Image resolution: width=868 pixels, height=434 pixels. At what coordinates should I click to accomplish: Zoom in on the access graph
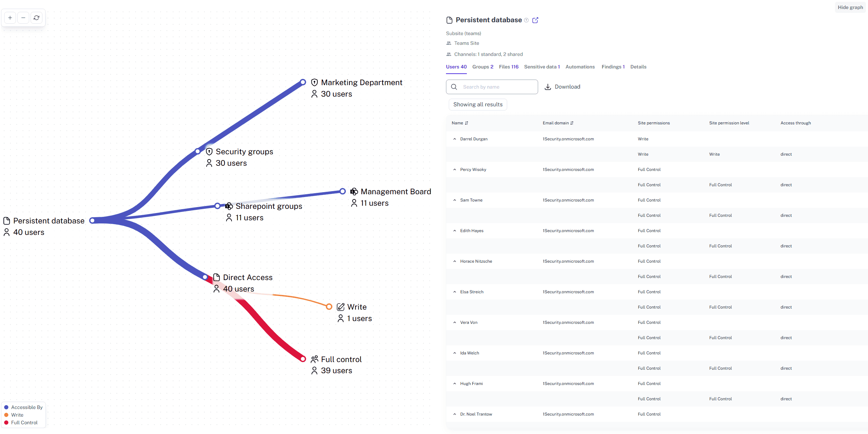(x=10, y=17)
